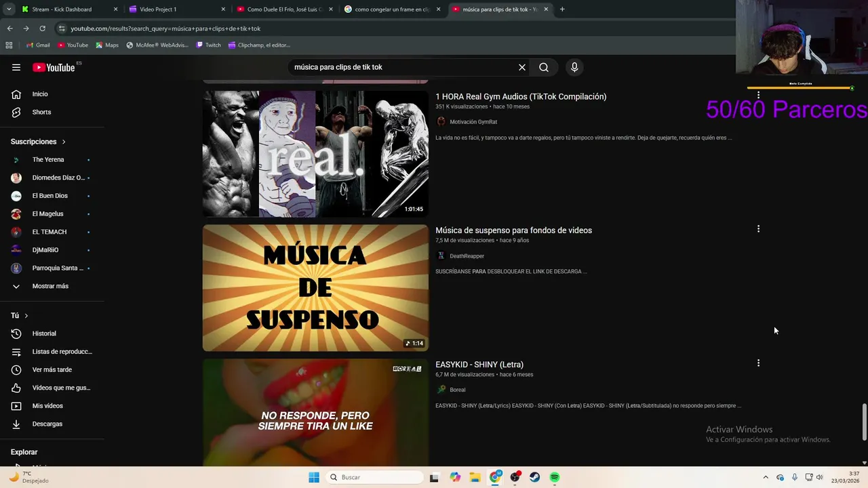Click the Real Gym Audios thumbnail
This screenshot has width=868, height=488.
click(315, 154)
